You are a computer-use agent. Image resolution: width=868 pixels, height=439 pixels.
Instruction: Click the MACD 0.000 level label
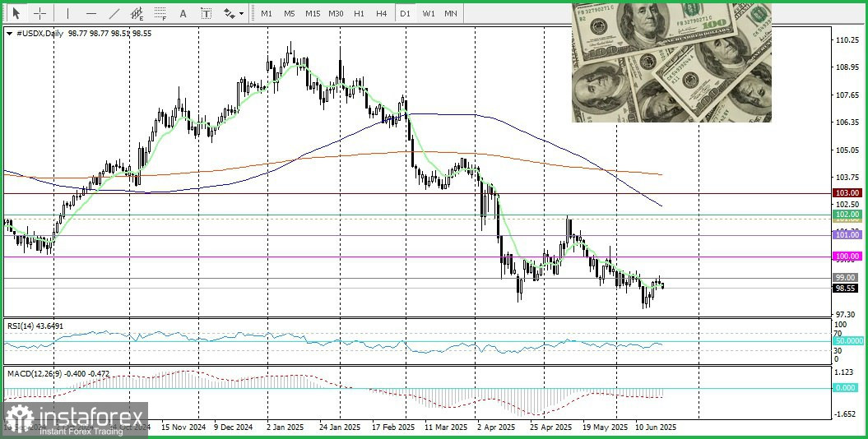pyautogui.click(x=846, y=387)
